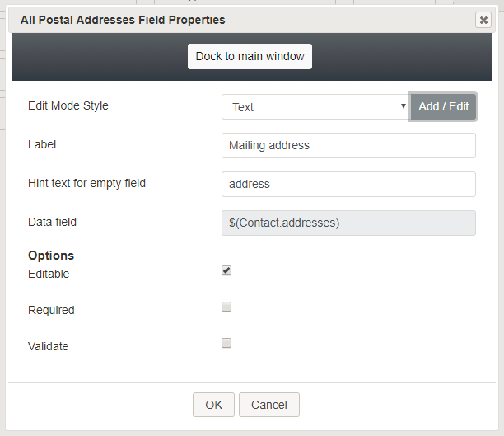Expand the Text style dropdown arrow
The height and width of the screenshot is (436, 504).
point(403,105)
